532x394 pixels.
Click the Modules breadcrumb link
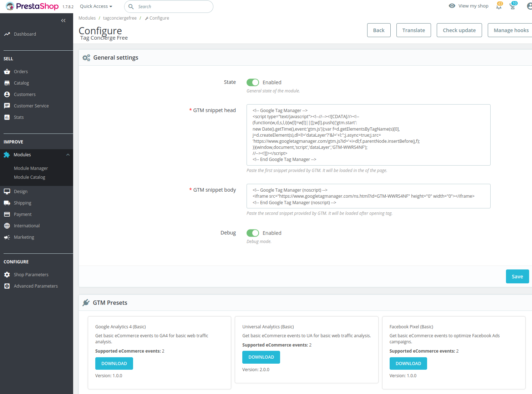[x=87, y=18]
